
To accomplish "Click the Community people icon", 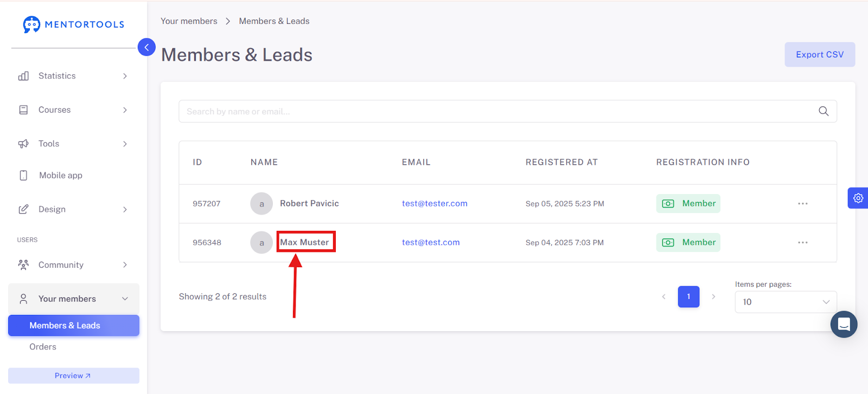I will [x=23, y=265].
